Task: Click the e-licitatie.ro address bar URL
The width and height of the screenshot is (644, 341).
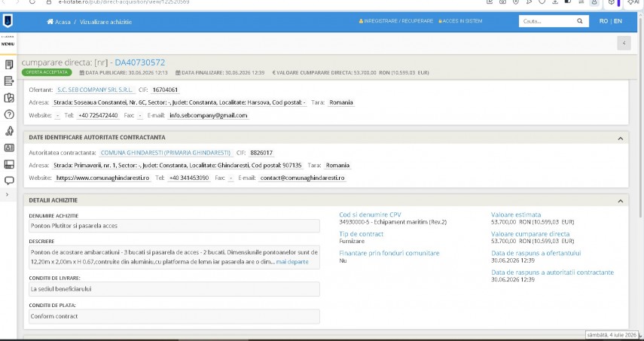Action: (x=124, y=2)
